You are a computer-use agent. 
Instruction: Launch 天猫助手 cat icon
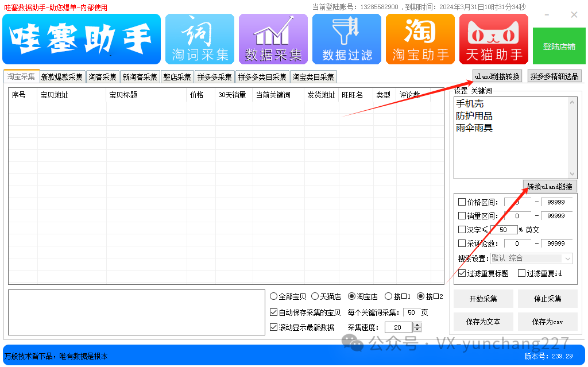point(493,38)
